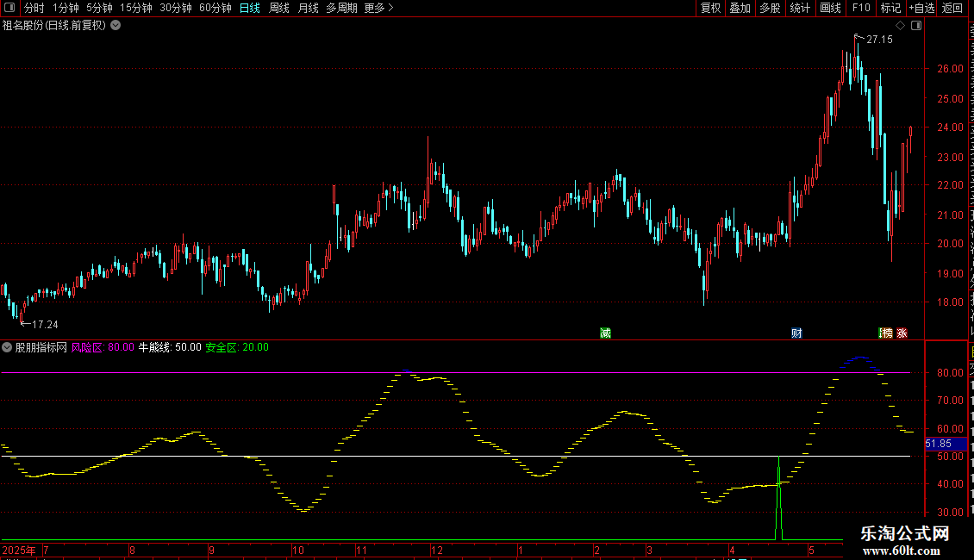The width and height of the screenshot is (974, 560).
Task: Click the 2025年 timeline label
Action: click(x=19, y=550)
